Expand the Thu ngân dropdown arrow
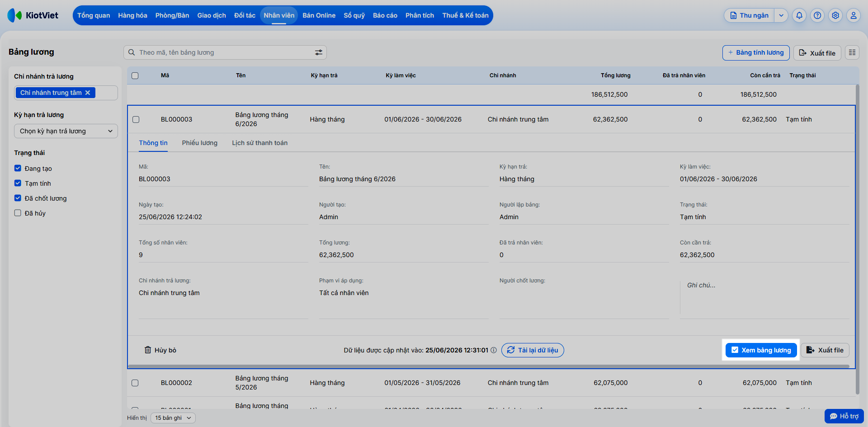This screenshot has height=427, width=868. (781, 15)
